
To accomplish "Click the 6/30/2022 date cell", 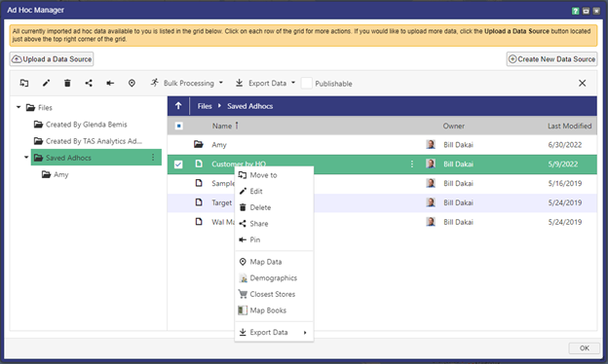I will (565, 145).
